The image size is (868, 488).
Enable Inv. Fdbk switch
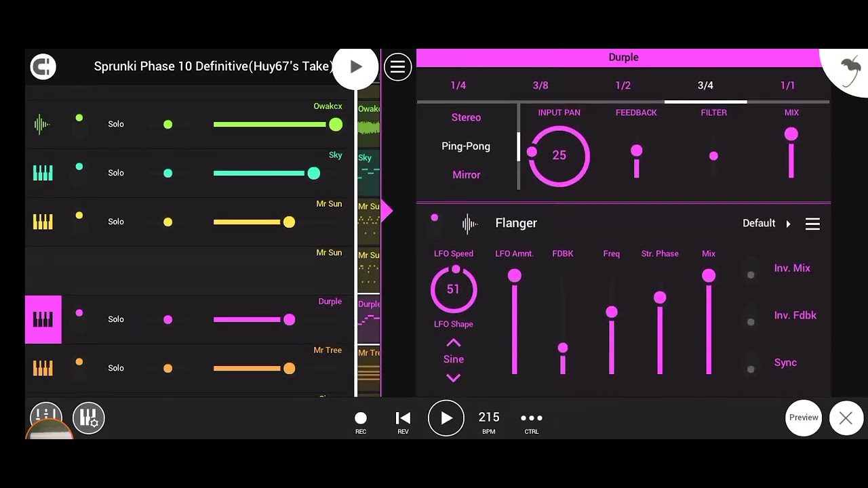coord(751,322)
